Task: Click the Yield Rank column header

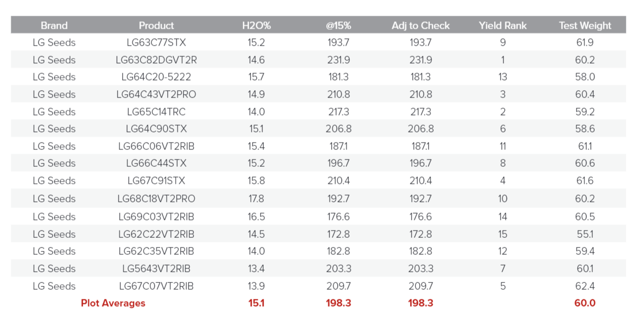Action: (x=502, y=25)
